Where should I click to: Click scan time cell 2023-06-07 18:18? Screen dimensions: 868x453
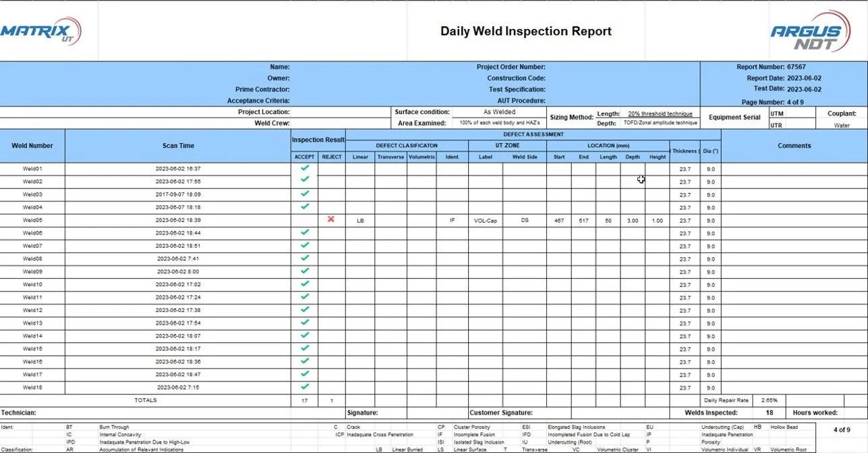click(x=178, y=207)
